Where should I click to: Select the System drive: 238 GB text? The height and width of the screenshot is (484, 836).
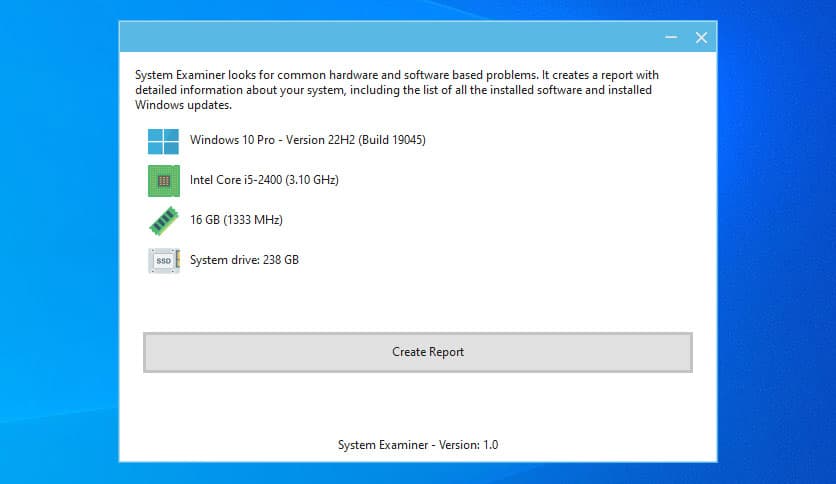point(244,260)
